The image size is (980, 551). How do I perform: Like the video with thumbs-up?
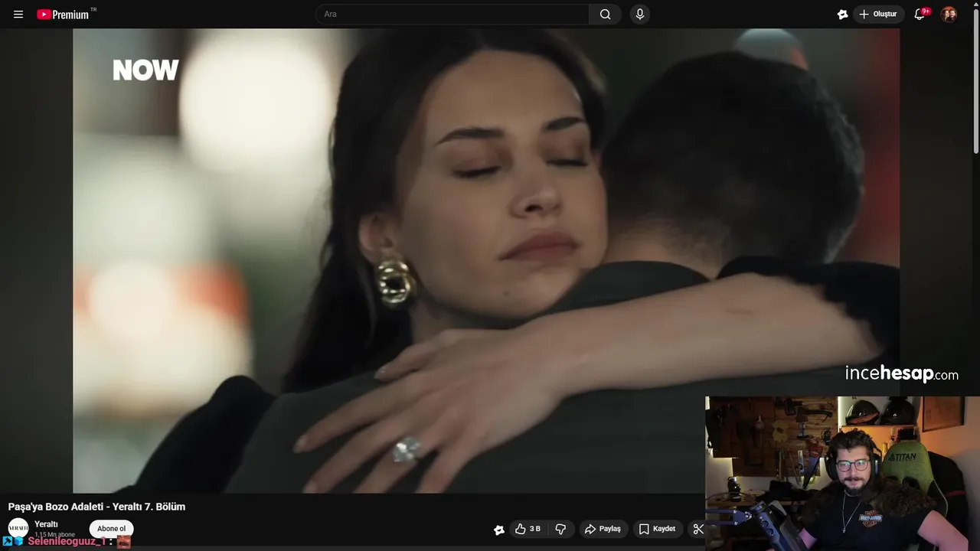pyautogui.click(x=528, y=529)
